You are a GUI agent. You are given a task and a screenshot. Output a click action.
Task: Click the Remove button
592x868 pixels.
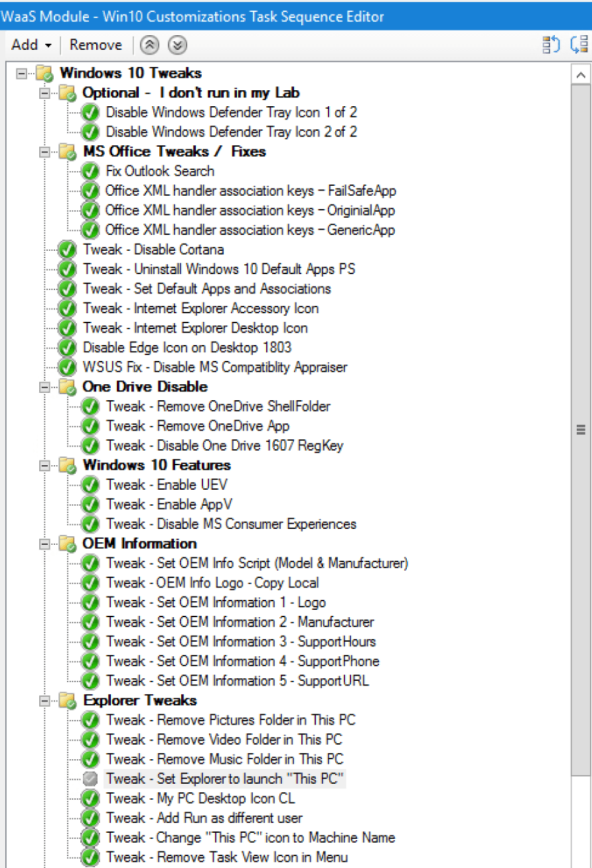[x=96, y=44]
